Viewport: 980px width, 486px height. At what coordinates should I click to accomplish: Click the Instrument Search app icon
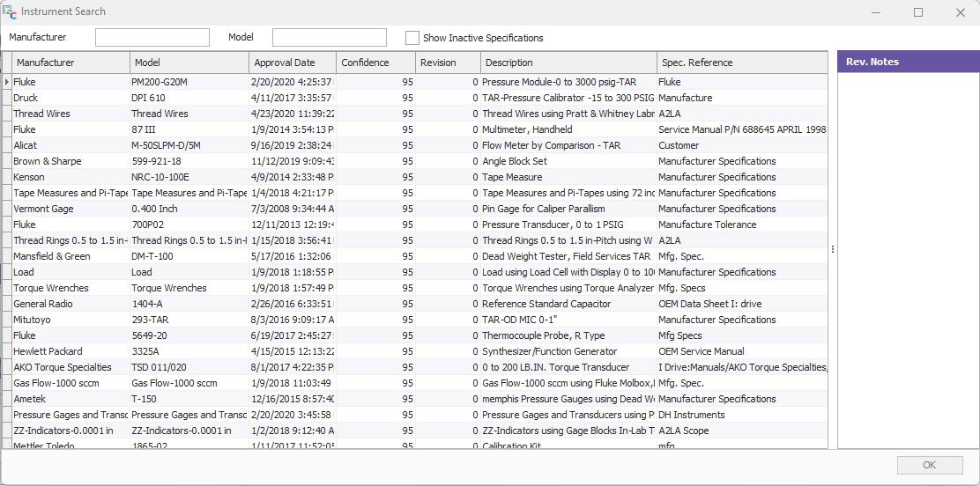tap(10, 11)
